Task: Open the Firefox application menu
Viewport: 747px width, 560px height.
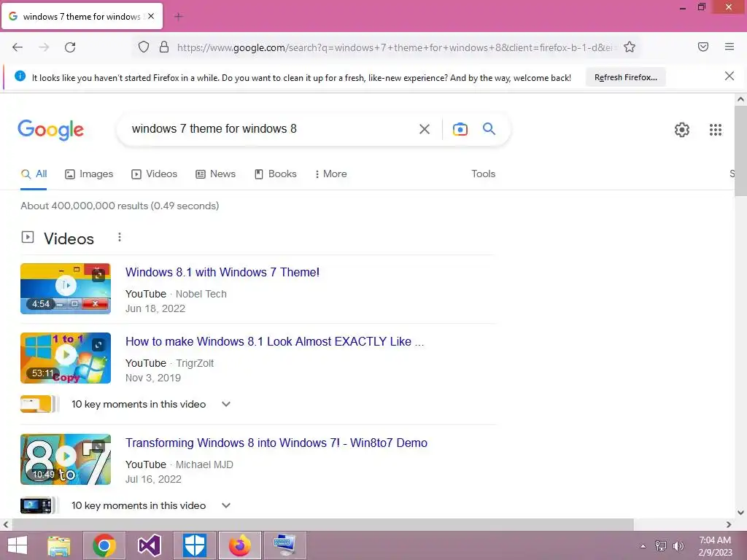Action: point(729,47)
